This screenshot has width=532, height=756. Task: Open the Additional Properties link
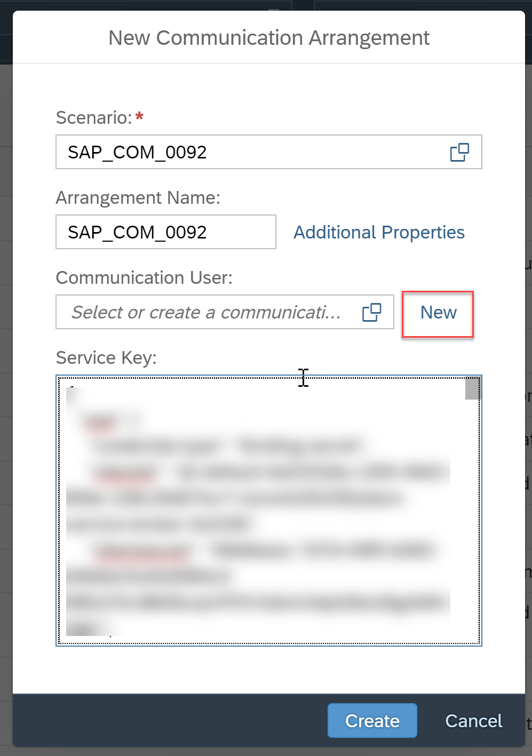point(379,232)
